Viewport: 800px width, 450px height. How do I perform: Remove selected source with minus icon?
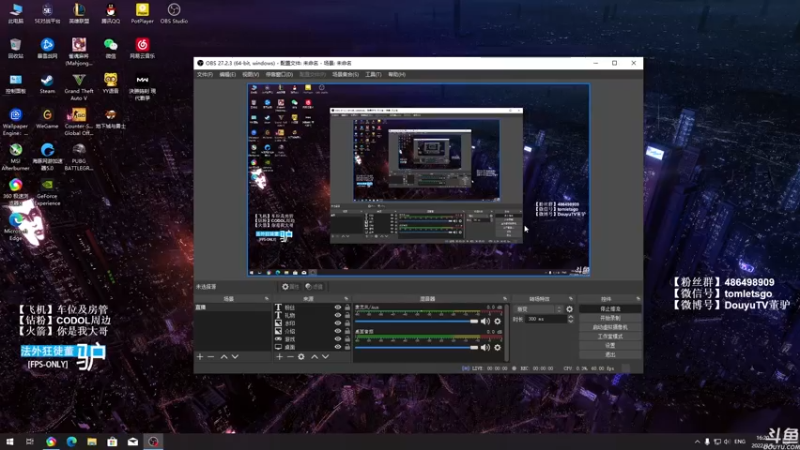tap(290, 357)
